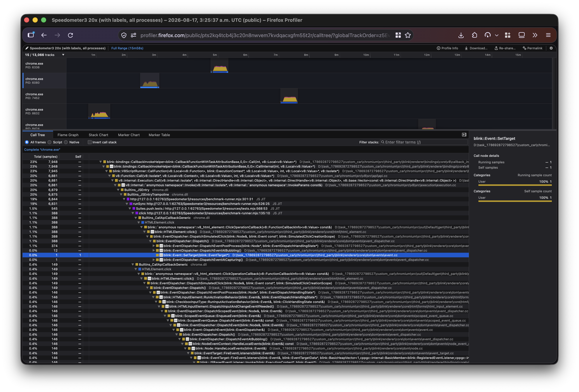The height and width of the screenshot is (392, 579).
Task: Collapse the call tree sidebar icon
Action: click(x=464, y=135)
